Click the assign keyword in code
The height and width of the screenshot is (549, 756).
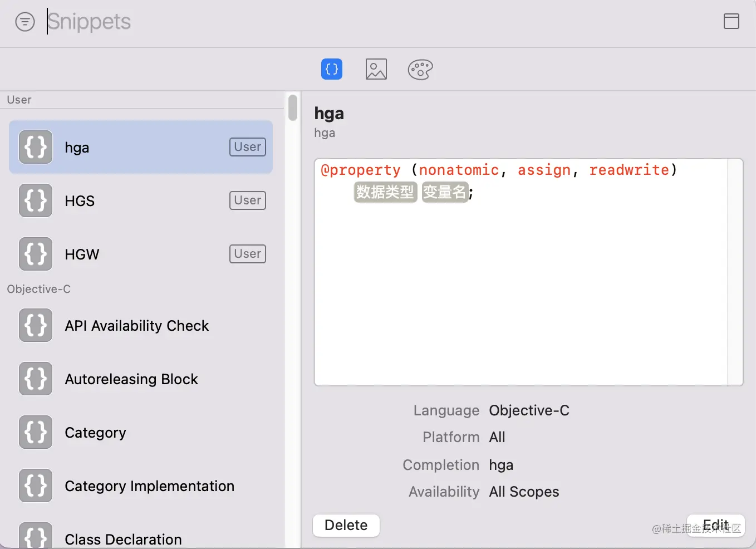(x=544, y=170)
